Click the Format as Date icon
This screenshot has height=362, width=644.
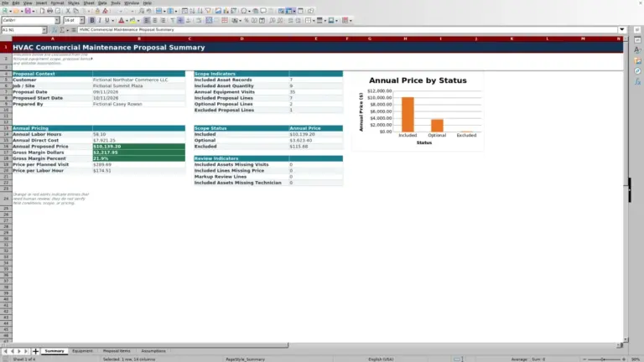pos(262,20)
